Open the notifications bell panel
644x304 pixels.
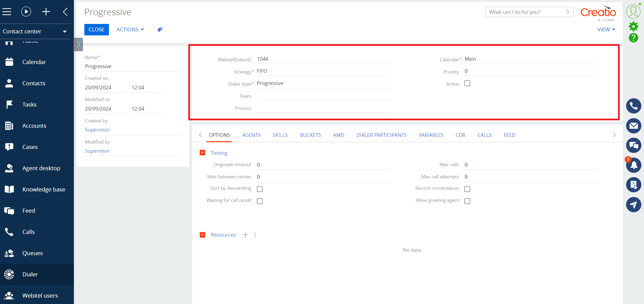634,165
